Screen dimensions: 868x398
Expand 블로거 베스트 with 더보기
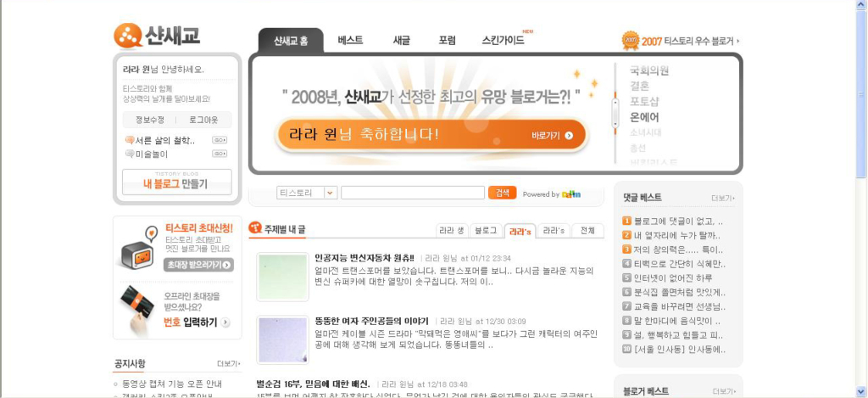tap(723, 391)
